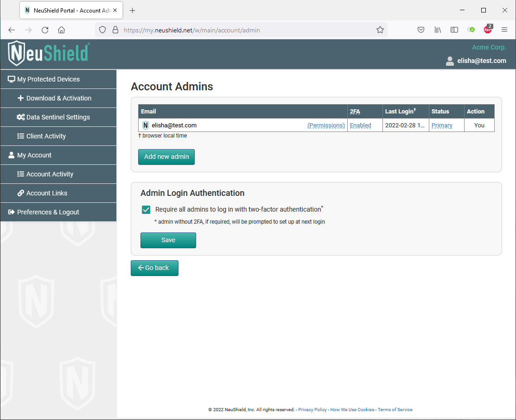Click the 'browser local time' footnote
The width and height of the screenshot is (516, 420).
coord(163,136)
